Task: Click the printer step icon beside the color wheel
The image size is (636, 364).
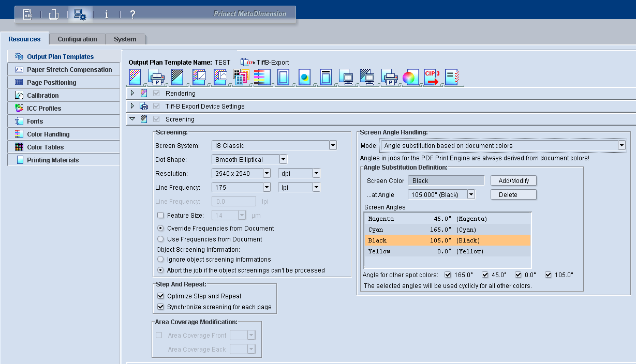Action: [389, 77]
